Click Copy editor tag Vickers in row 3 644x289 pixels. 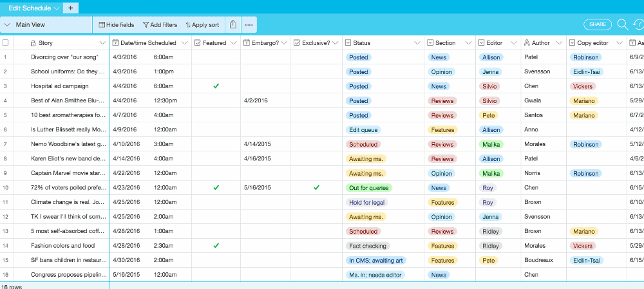click(582, 86)
